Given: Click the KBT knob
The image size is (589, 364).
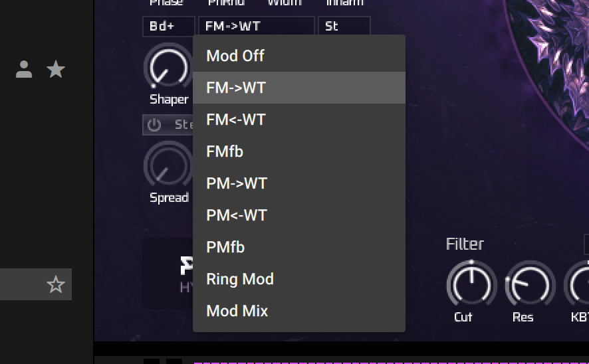Looking at the screenshot, I should [x=578, y=284].
